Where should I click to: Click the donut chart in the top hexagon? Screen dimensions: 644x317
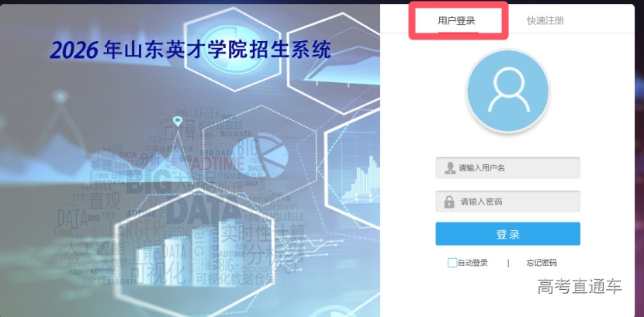230,50
